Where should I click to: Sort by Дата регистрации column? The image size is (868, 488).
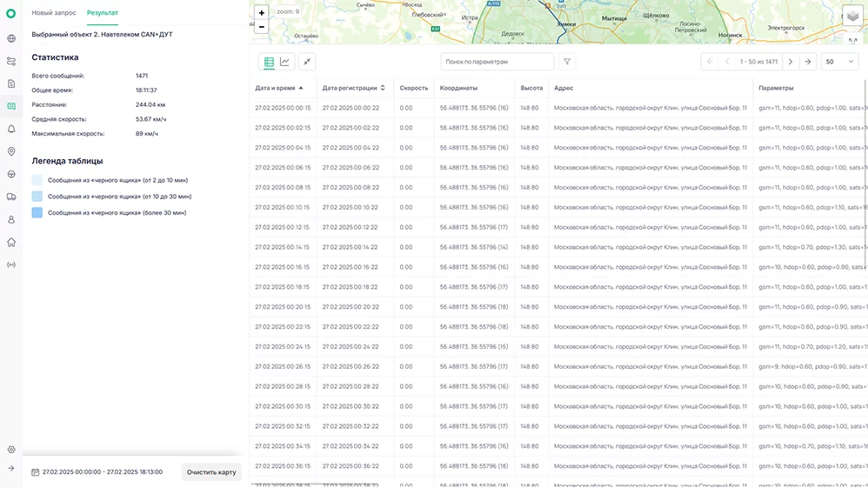(354, 88)
